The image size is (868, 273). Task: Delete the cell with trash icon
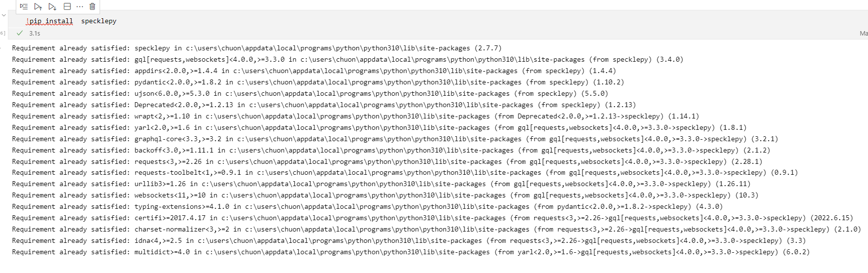tap(92, 6)
